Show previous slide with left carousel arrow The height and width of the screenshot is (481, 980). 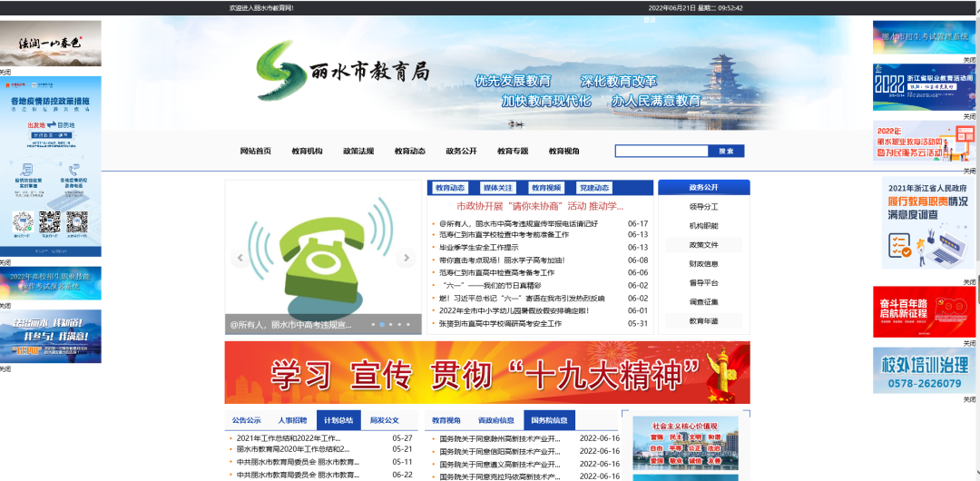(240, 258)
